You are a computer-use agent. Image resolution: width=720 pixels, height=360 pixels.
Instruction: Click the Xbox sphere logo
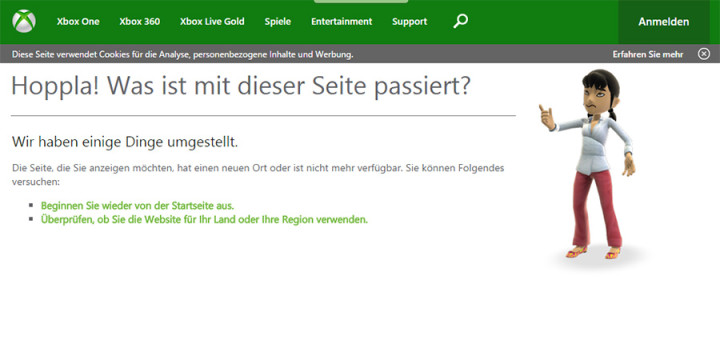click(x=24, y=21)
